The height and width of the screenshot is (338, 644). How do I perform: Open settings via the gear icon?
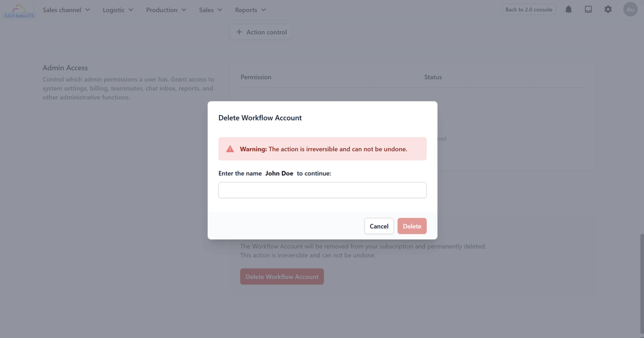pyautogui.click(x=608, y=9)
